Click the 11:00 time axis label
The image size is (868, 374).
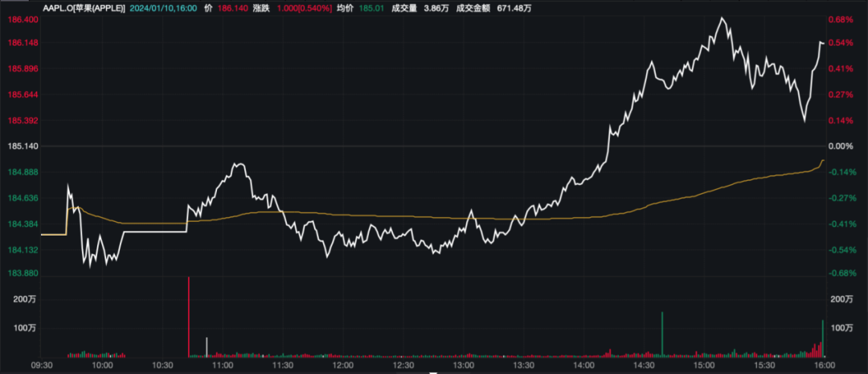pos(222,366)
